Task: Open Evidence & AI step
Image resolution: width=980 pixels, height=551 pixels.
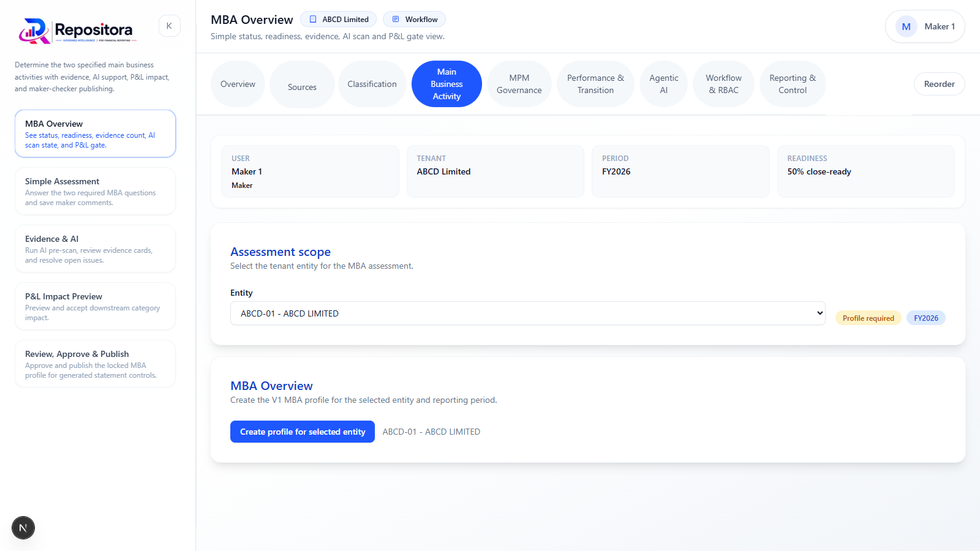Action: coord(96,249)
